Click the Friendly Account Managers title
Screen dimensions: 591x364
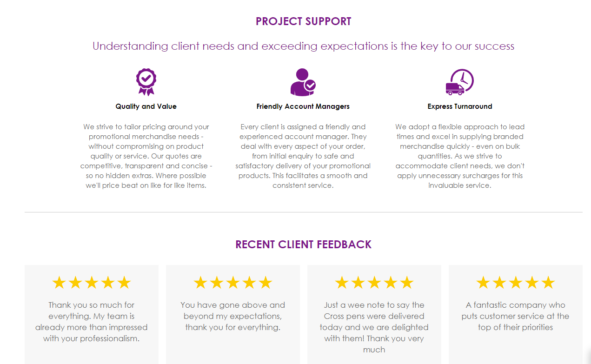pyautogui.click(x=303, y=106)
